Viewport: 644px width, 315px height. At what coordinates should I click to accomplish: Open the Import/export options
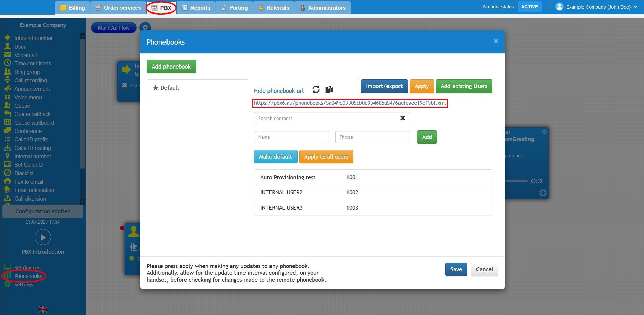click(384, 86)
